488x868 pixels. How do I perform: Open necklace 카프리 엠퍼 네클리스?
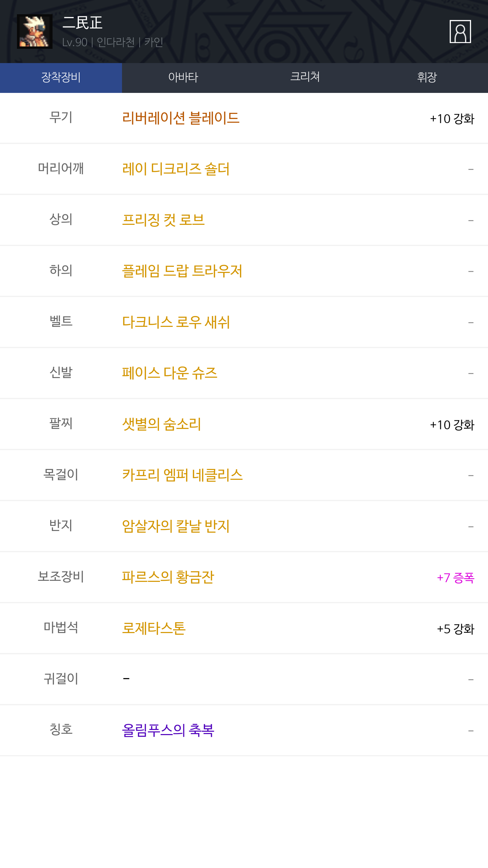[182, 475]
